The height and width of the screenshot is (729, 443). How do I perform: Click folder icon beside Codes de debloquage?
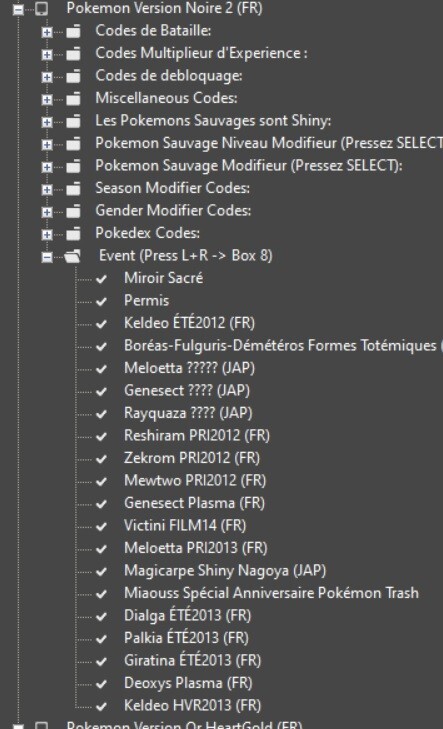(x=73, y=76)
